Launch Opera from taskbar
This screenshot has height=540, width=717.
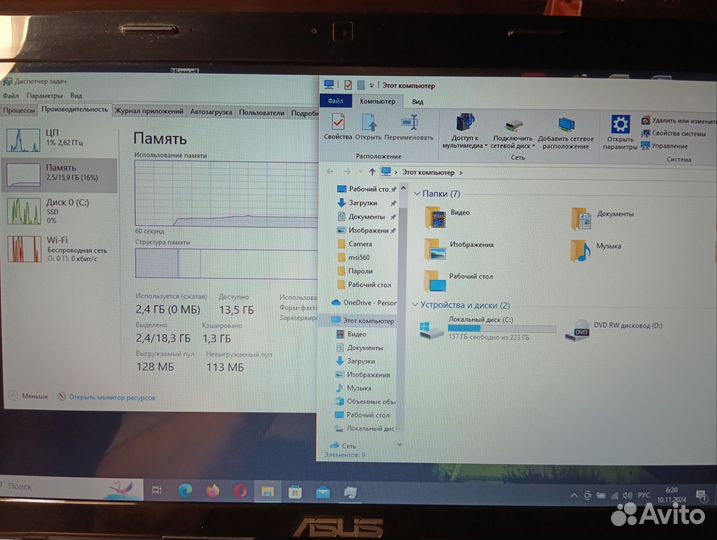[241, 492]
